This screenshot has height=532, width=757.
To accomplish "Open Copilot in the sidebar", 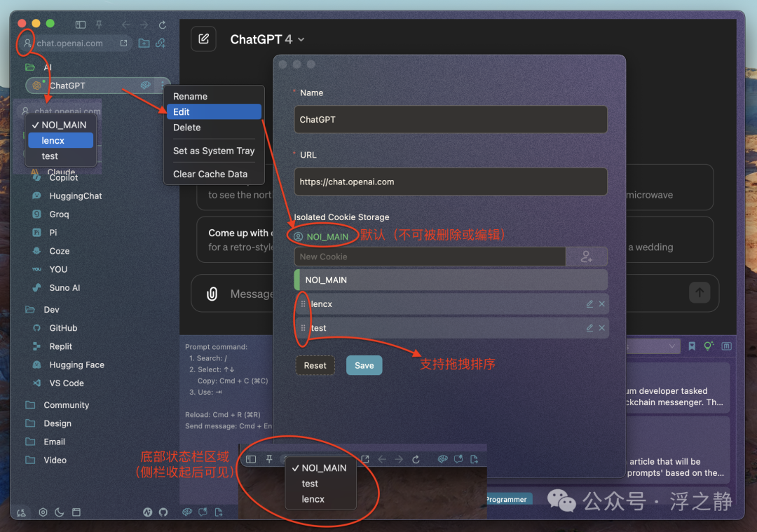I will pos(63,177).
